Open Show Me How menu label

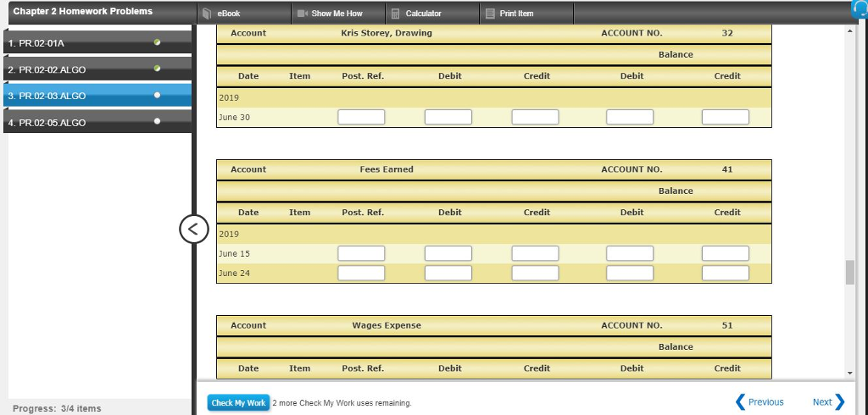coord(337,14)
